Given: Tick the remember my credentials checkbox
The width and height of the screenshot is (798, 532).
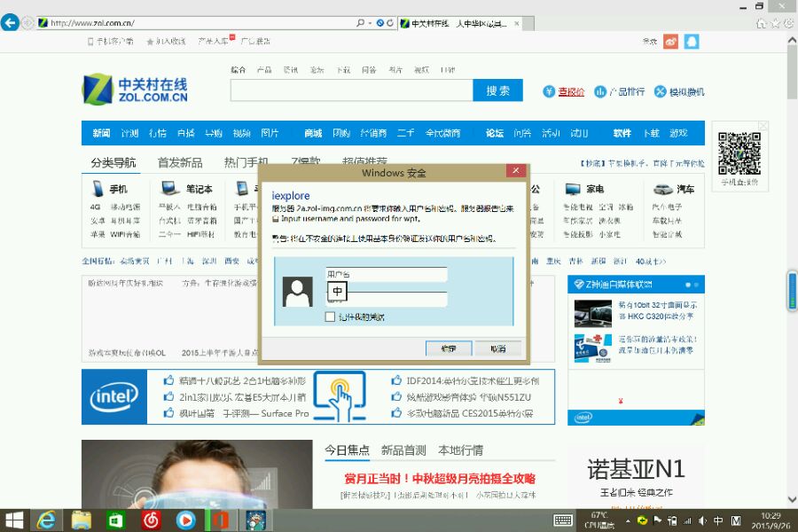Looking at the screenshot, I should point(330,317).
